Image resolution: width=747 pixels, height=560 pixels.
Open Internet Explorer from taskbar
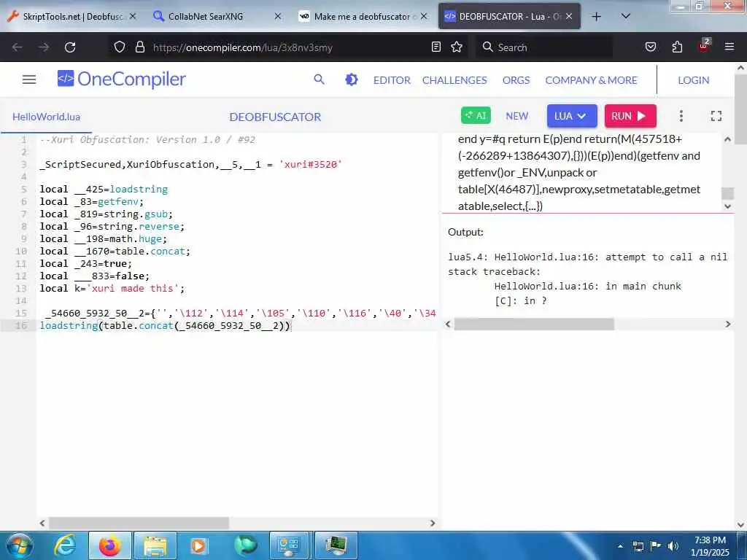[x=65, y=545]
